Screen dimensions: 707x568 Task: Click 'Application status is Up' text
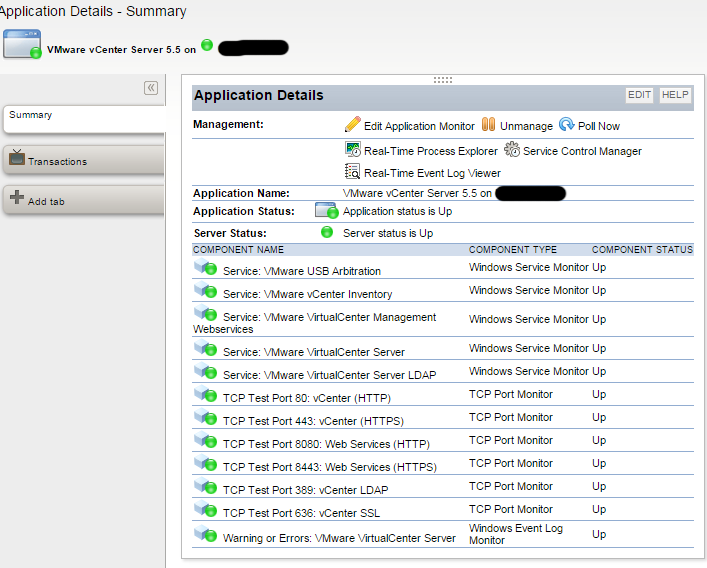tap(397, 211)
